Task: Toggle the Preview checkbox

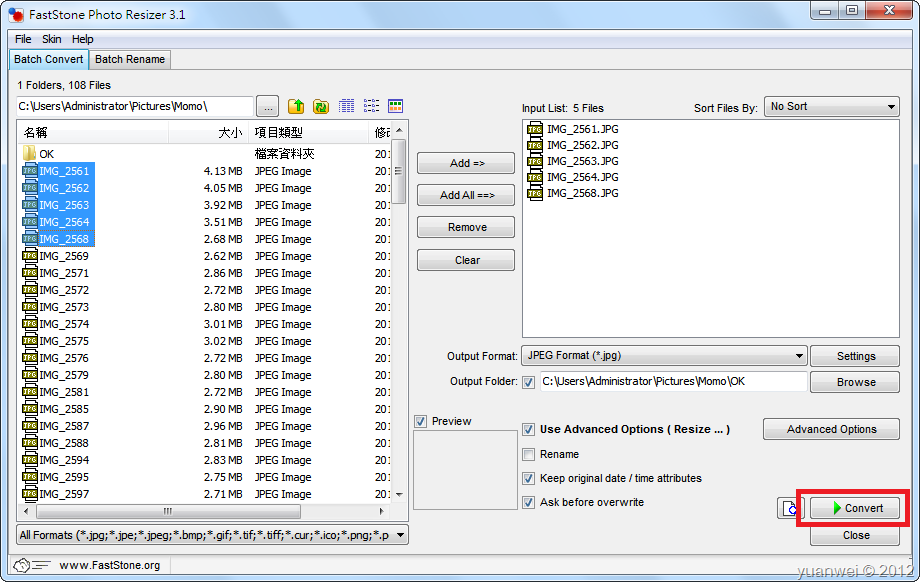Action: 421,421
